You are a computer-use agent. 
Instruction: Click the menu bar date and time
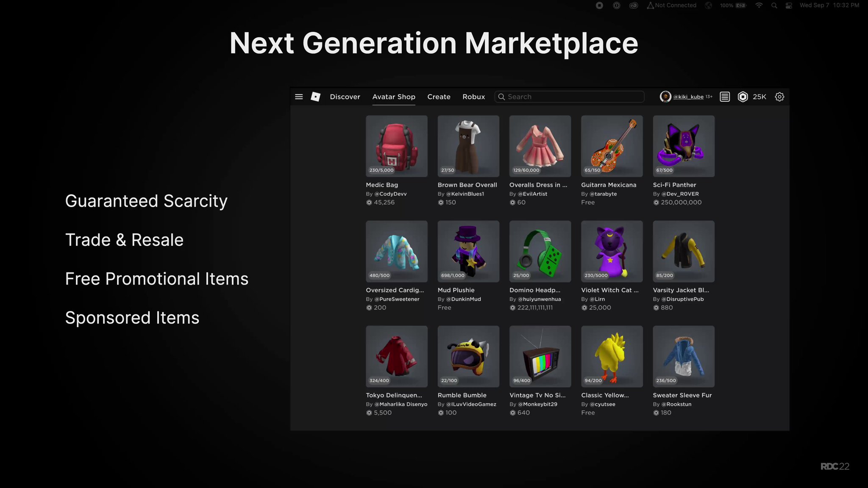point(829,6)
